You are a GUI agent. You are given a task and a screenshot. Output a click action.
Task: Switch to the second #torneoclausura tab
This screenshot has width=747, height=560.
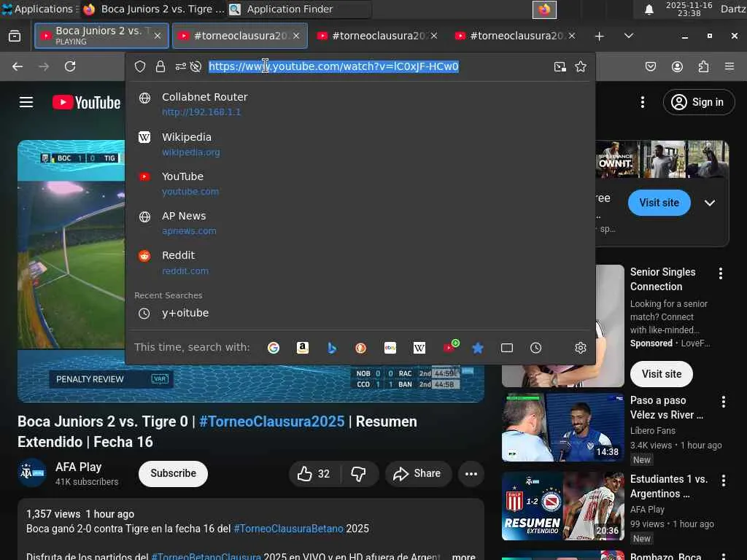pos(239,36)
